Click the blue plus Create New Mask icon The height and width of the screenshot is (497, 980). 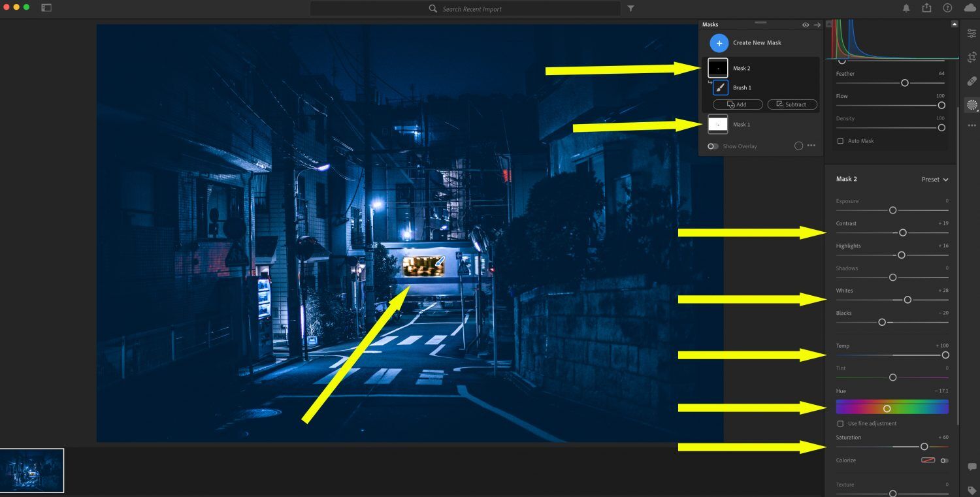[719, 43]
